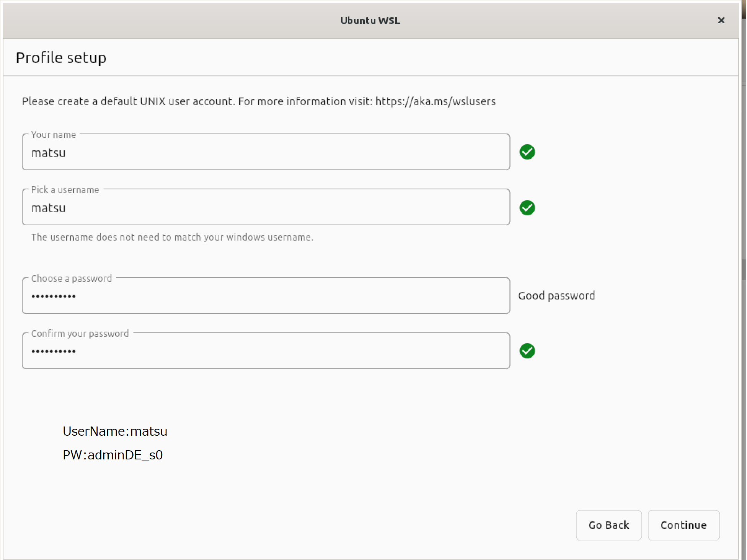This screenshot has height=560, width=747.
Task: Click the UserName:matsu note text
Action: coord(115,431)
